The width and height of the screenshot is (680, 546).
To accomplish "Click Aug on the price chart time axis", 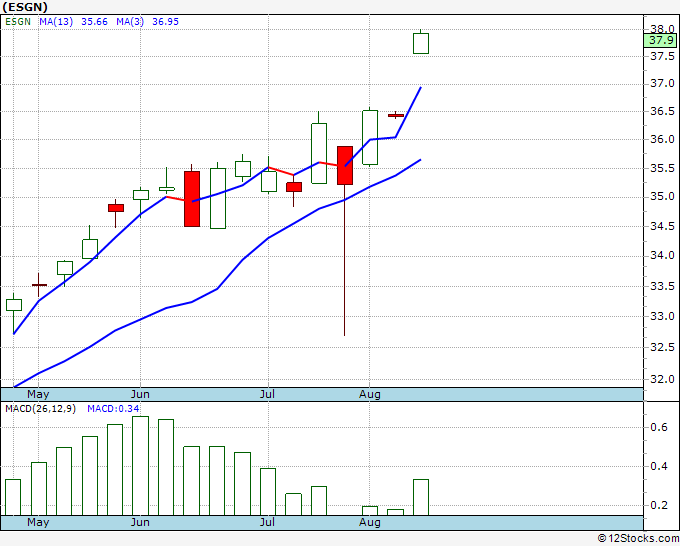I will tap(370, 395).
